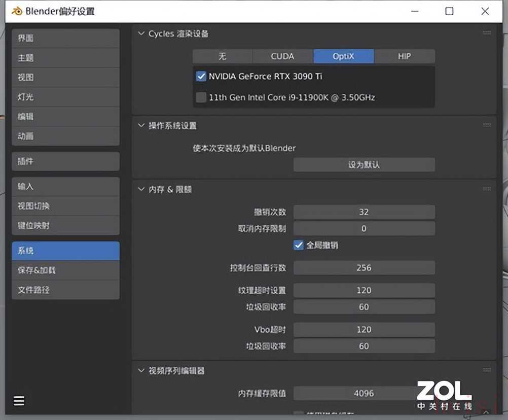This screenshot has height=420, width=508.
Task: Click the 垃圾回收率 field under Vbo超时
Action: pyautogui.click(x=364, y=346)
